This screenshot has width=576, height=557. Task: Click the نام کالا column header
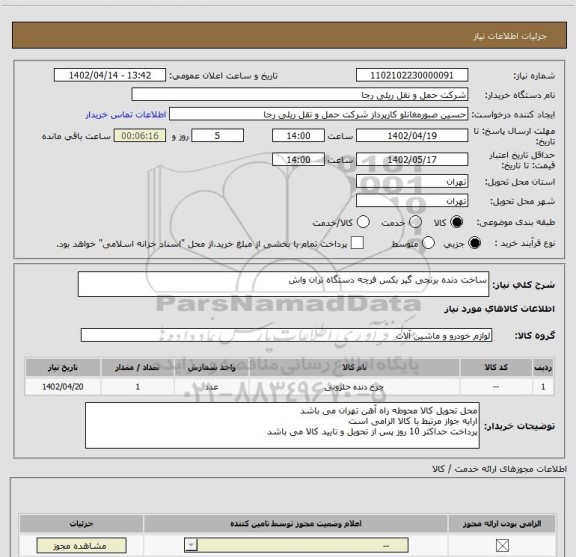tap(354, 367)
